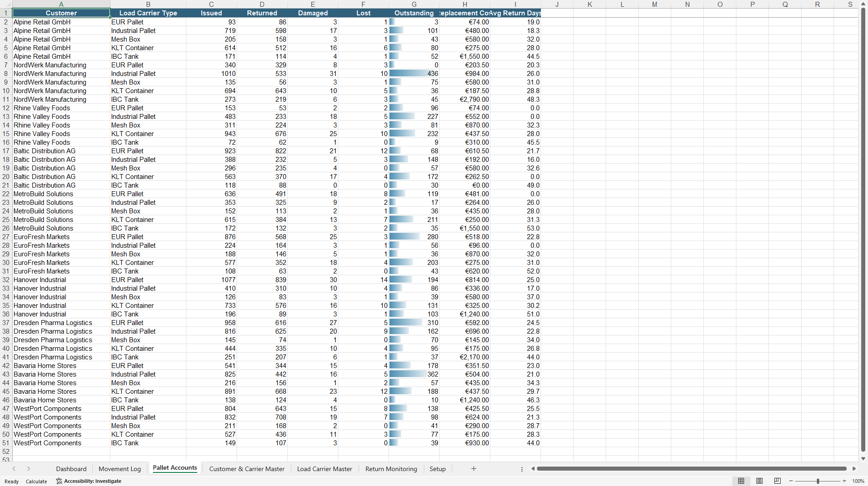
Task: Click Outstanding value 310 for Dresden Pharma
Action: [414, 323]
